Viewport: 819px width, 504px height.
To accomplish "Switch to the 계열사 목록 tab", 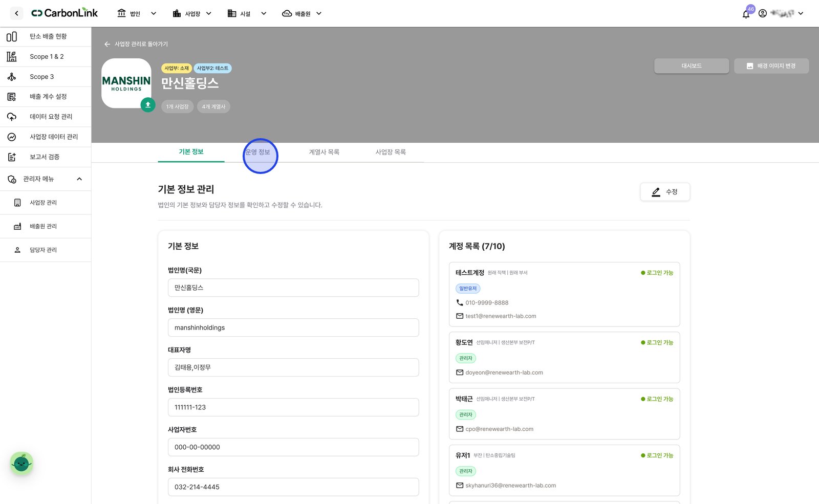I will click(324, 152).
